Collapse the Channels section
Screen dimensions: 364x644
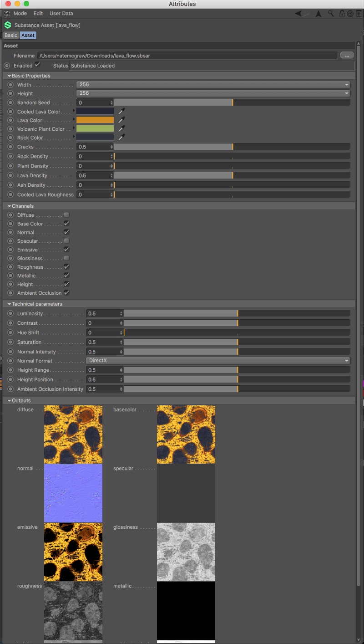pyautogui.click(x=9, y=206)
